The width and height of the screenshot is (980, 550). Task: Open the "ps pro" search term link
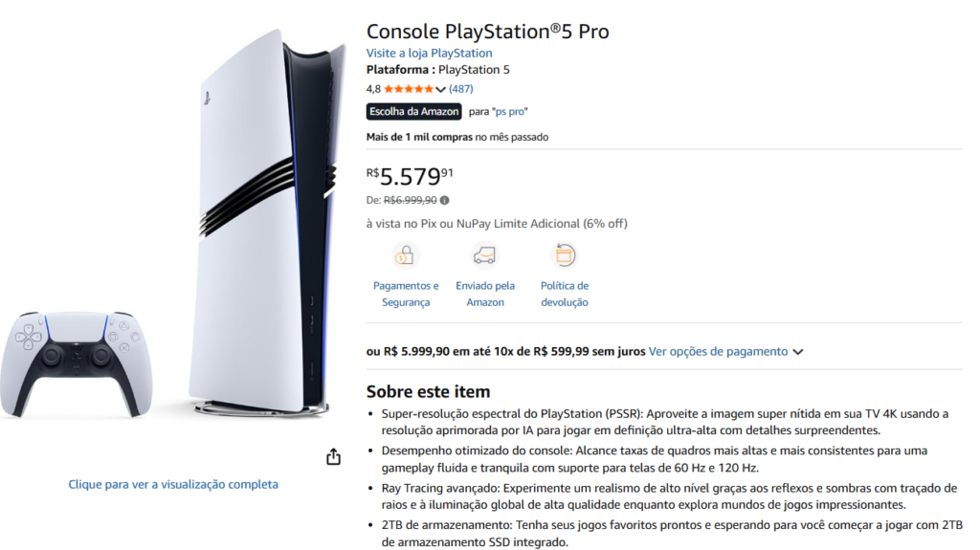[510, 112]
